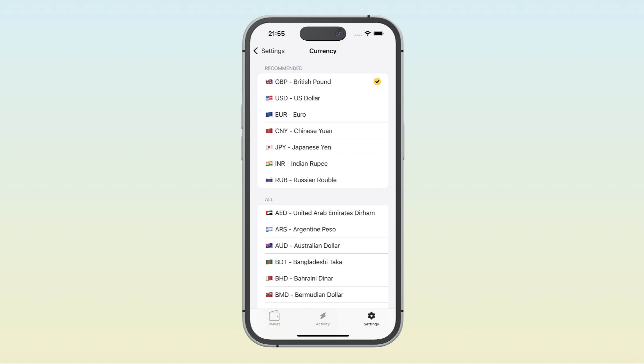Navigate to Wallet tab

[274, 318]
